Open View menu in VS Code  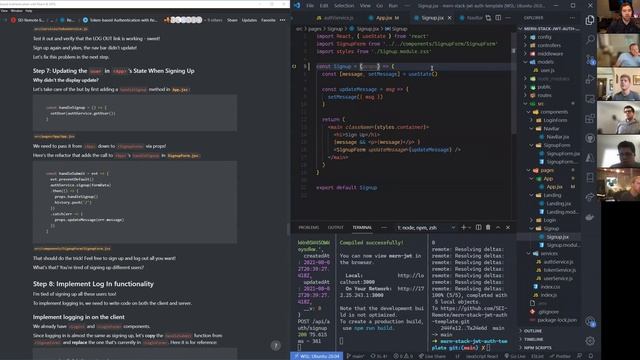365,6
